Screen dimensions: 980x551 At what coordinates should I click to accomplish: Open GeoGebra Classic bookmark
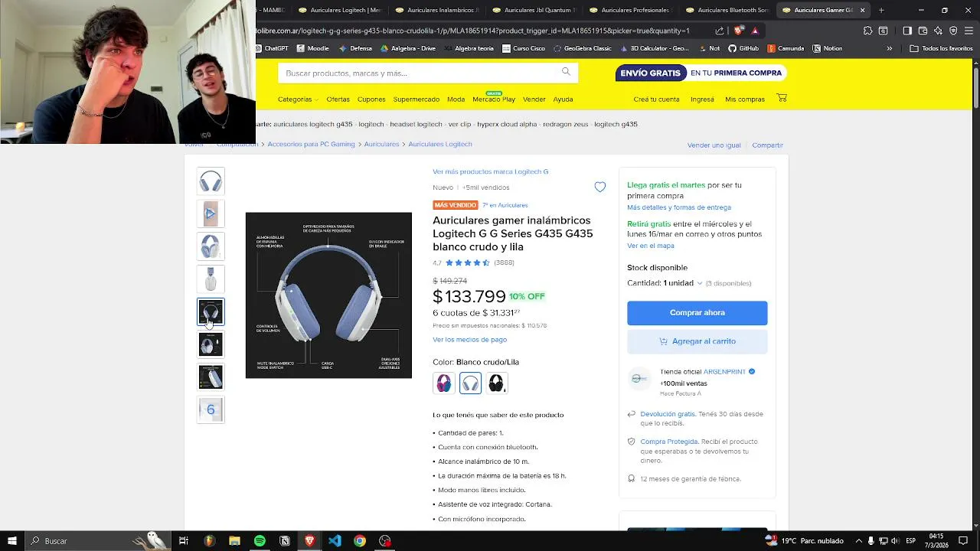[583, 48]
